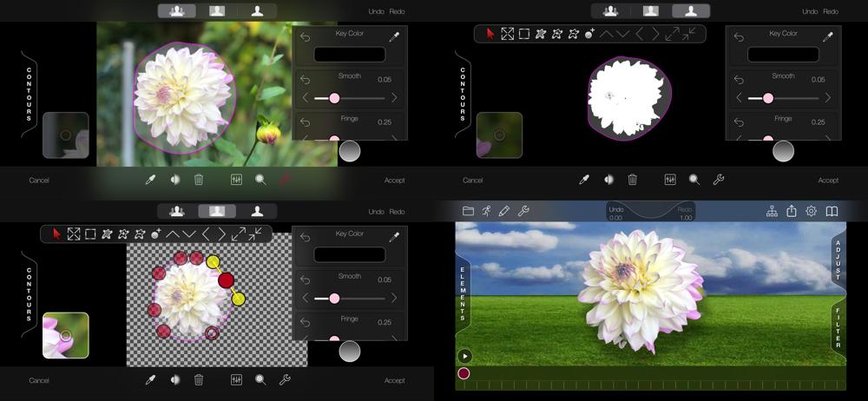
Task: Click the diagonal expand arrows in matte view toolbar
Action: (x=672, y=34)
